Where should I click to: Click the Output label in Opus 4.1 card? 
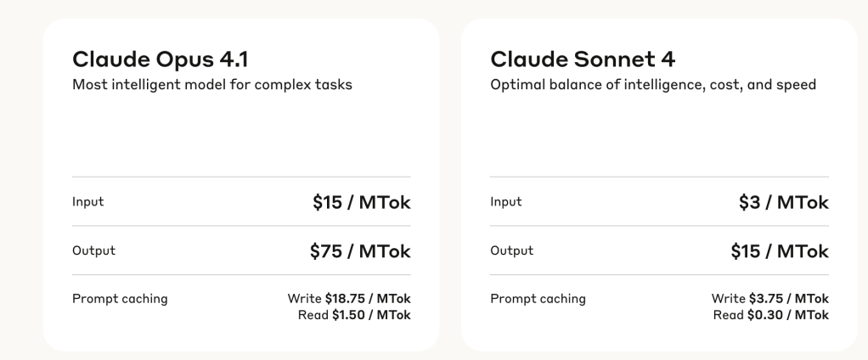pos(93,250)
